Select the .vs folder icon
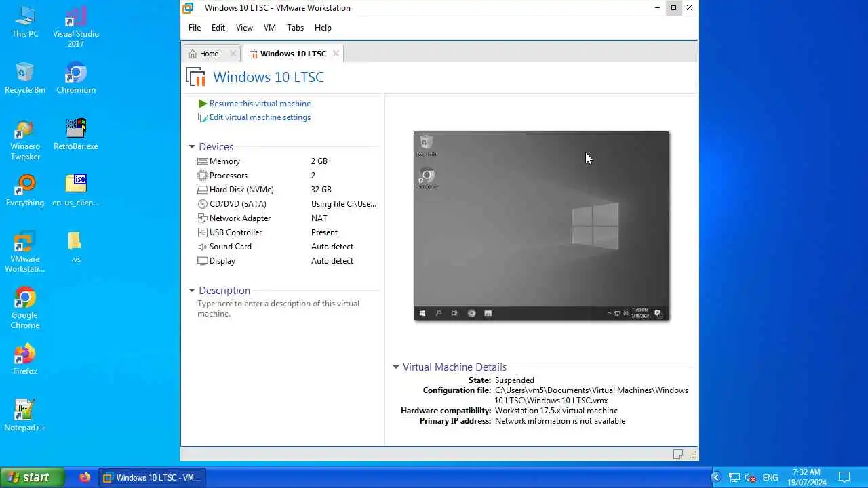The width and height of the screenshot is (868, 488). [76, 247]
